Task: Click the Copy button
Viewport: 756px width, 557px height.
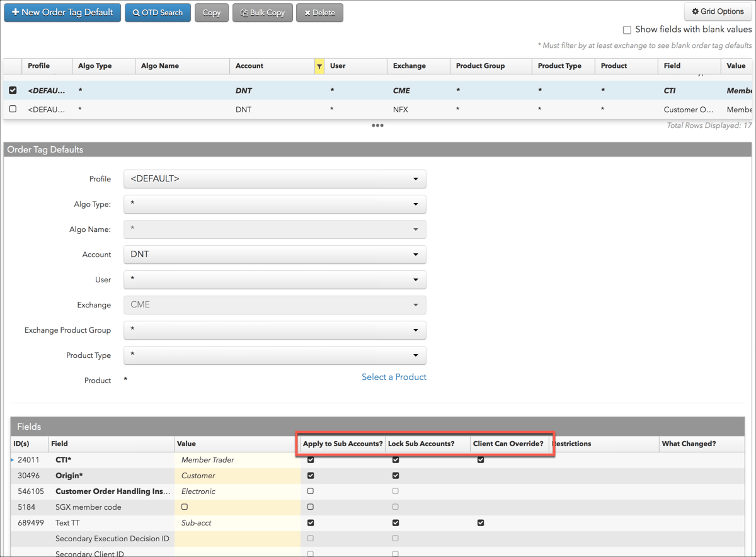Action: pos(212,13)
